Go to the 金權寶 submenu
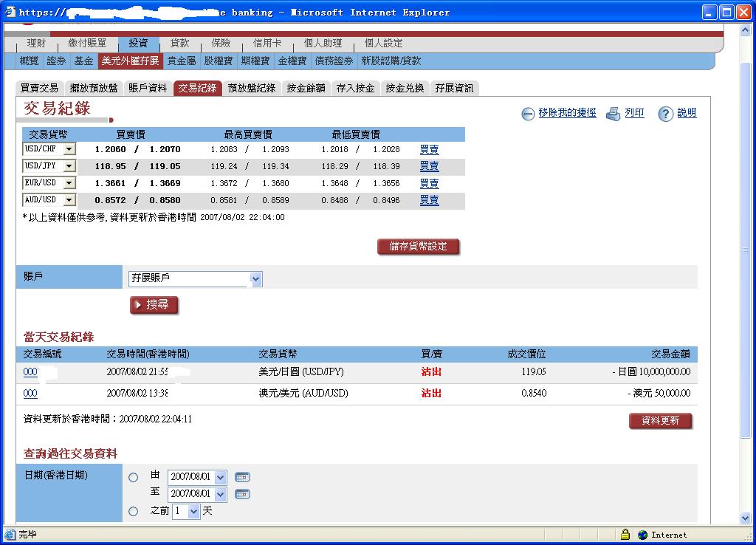 (292, 61)
